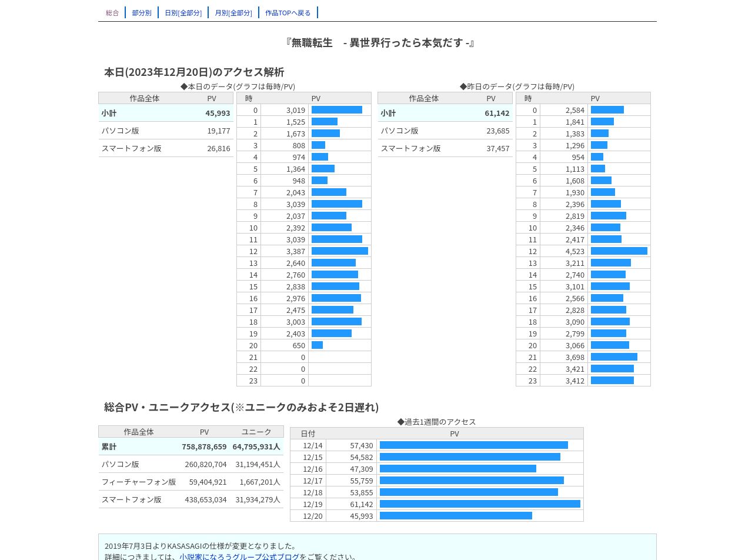Click 12/16 weekly PV value 47,309

click(x=362, y=469)
